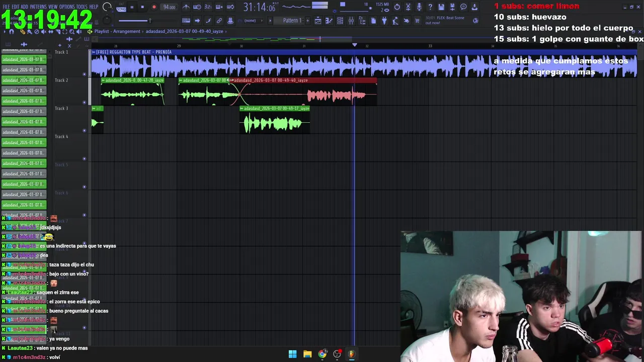Click the 31:14:06 time display
This screenshot has height=362, width=644.
(x=259, y=8)
